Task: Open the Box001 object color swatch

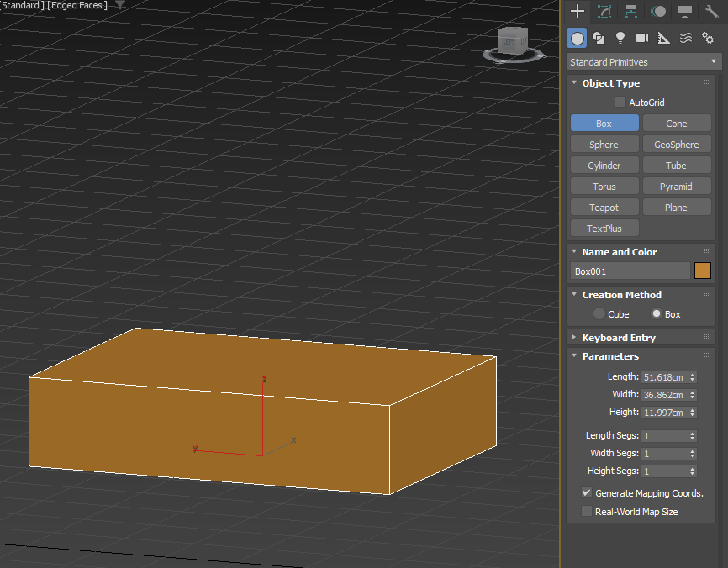Action: [x=703, y=271]
